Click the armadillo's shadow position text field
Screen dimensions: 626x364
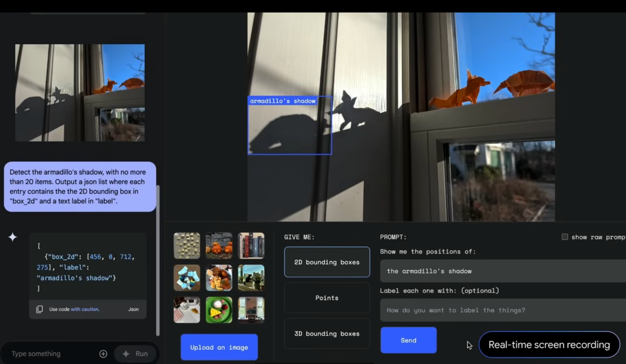pos(502,271)
